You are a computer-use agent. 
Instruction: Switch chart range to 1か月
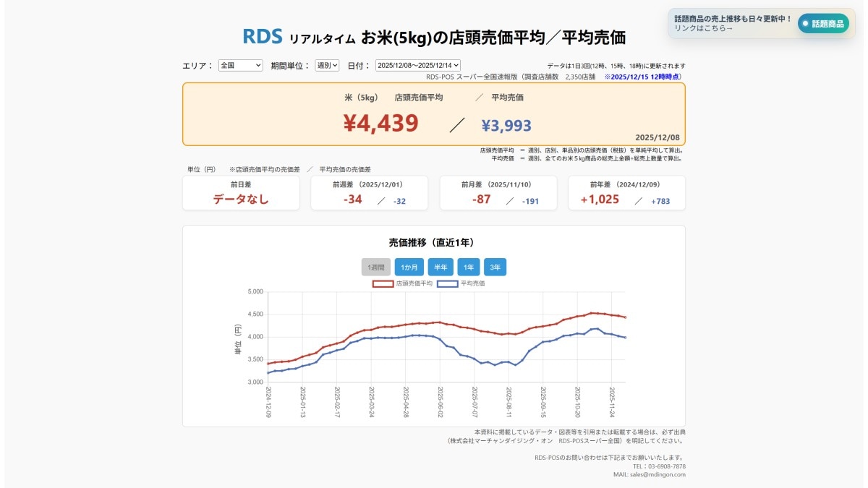[409, 267]
